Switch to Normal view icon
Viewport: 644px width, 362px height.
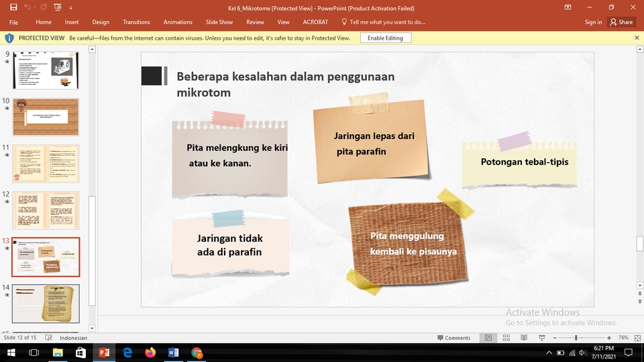[x=488, y=338]
